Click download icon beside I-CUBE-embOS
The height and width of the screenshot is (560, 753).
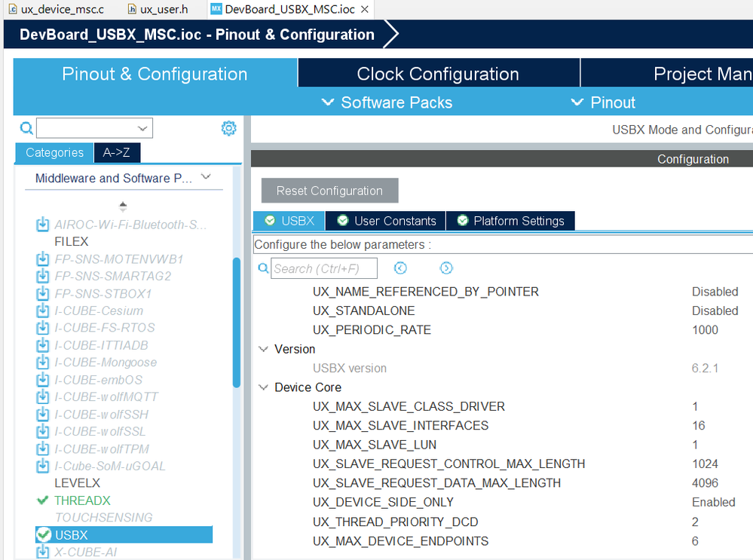(x=43, y=380)
